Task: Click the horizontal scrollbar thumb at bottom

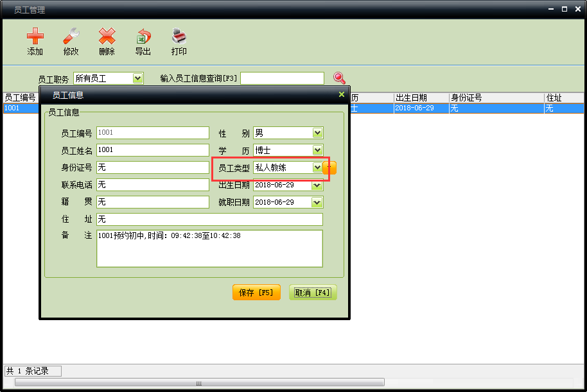Action: 199,383
